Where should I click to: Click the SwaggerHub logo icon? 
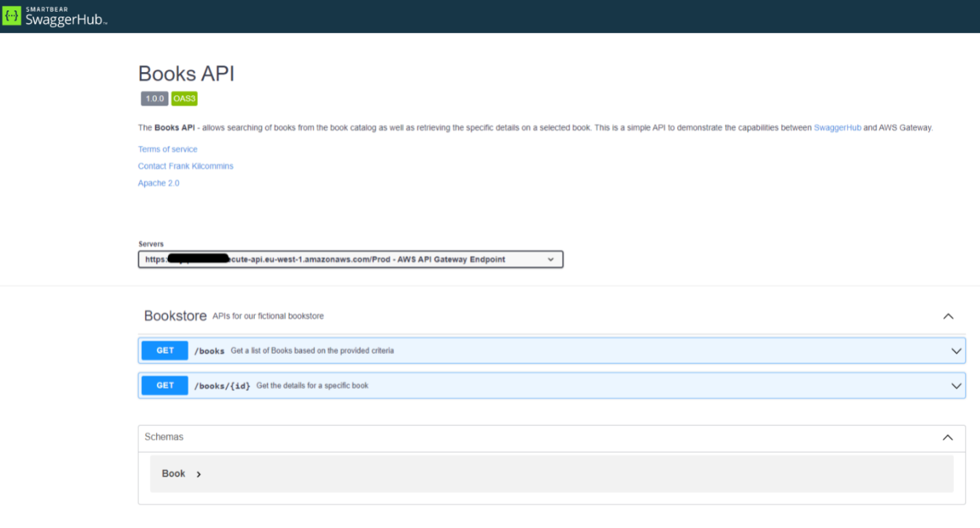[x=12, y=16]
